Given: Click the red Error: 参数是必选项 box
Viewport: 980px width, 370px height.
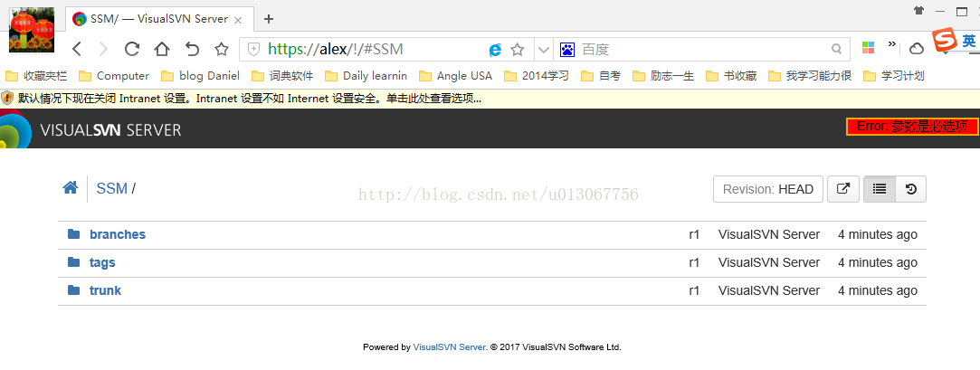Looking at the screenshot, I should point(912,127).
